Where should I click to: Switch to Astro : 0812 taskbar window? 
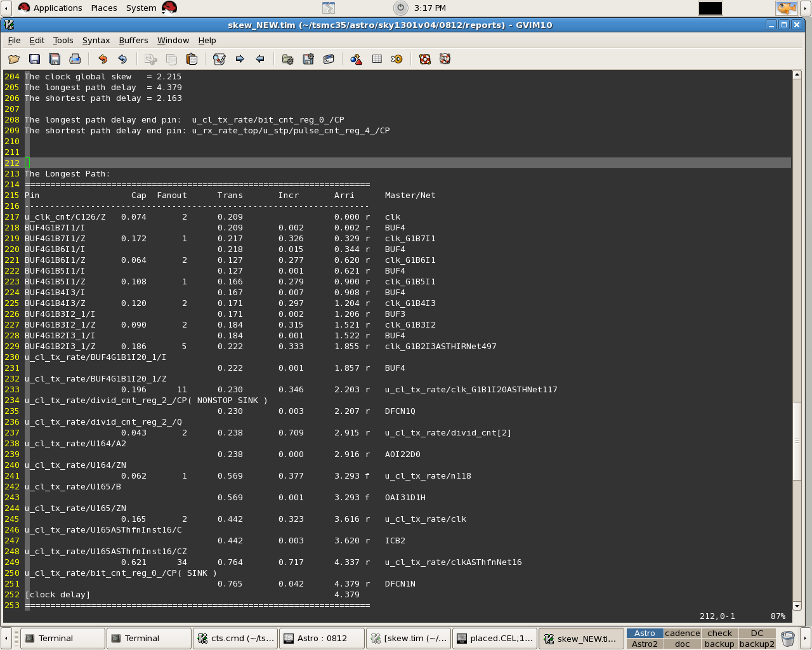pyautogui.click(x=322, y=638)
